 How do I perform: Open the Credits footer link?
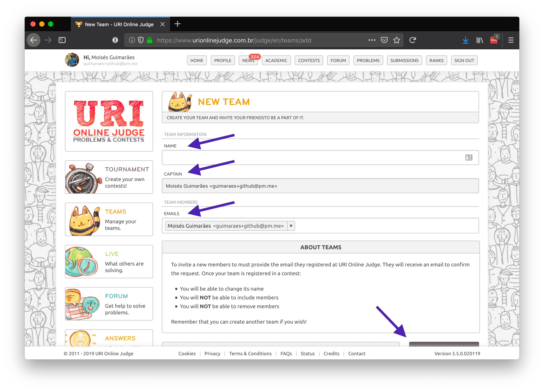point(331,354)
